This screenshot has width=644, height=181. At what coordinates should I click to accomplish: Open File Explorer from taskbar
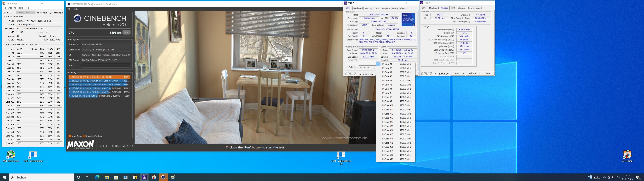[x=107, y=177]
